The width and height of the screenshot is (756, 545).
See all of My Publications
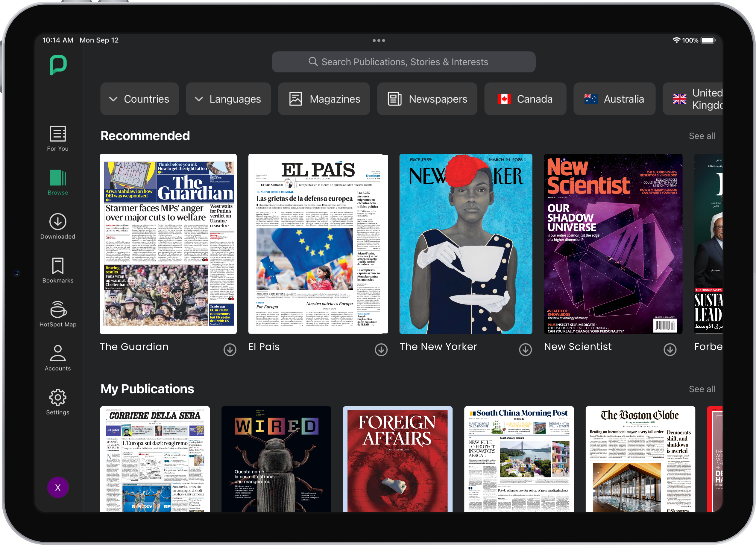pyautogui.click(x=702, y=389)
